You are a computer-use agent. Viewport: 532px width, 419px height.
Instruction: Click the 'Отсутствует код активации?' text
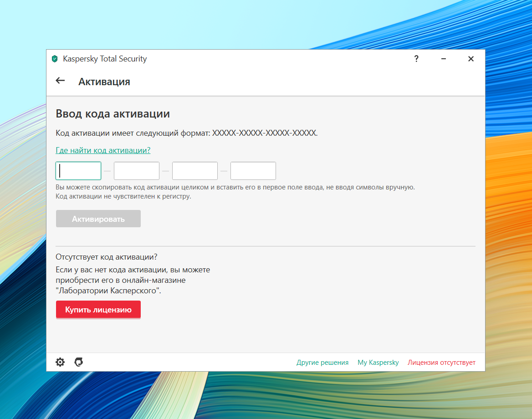(107, 257)
